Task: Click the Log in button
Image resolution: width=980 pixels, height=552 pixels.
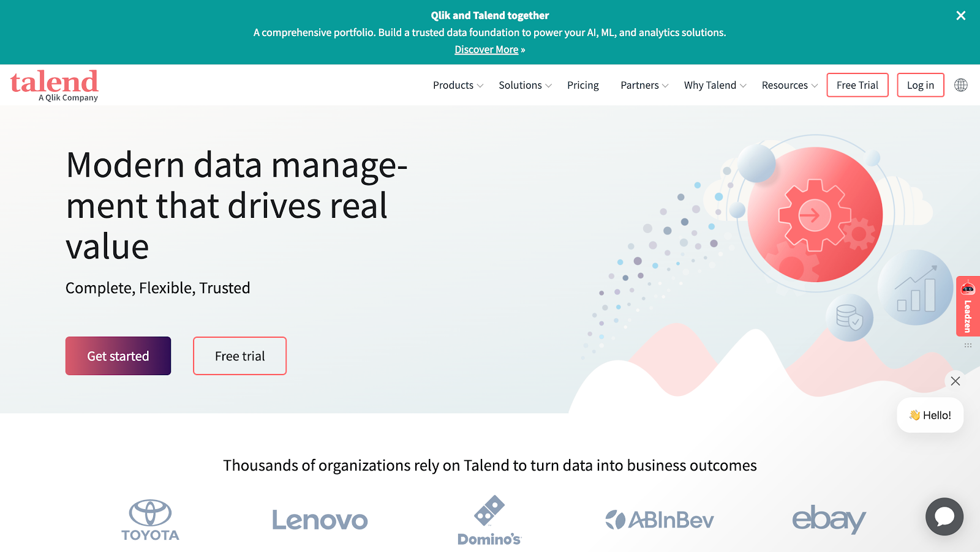Action: [x=921, y=85]
